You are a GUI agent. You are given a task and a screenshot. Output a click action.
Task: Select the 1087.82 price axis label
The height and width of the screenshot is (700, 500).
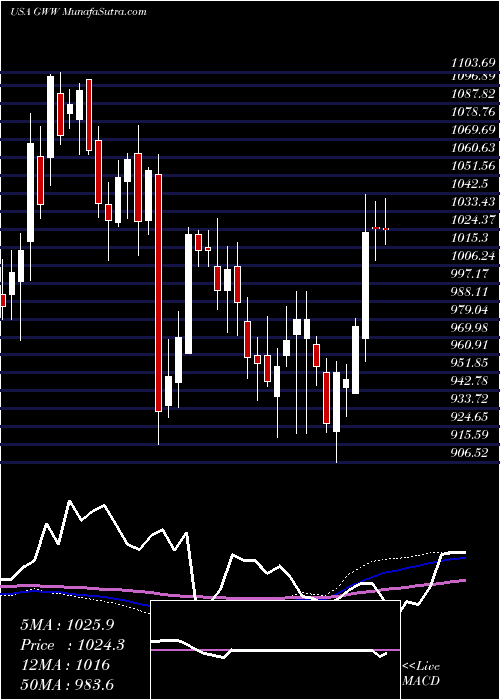tap(473, 94)
